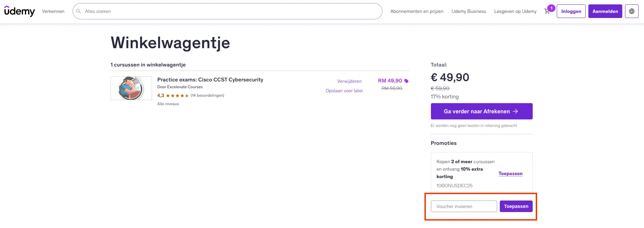Image resolution: width=644 pixels, height=228 pixels.
Task: Open Udemy Business
Action: click(x=469, y=11)
